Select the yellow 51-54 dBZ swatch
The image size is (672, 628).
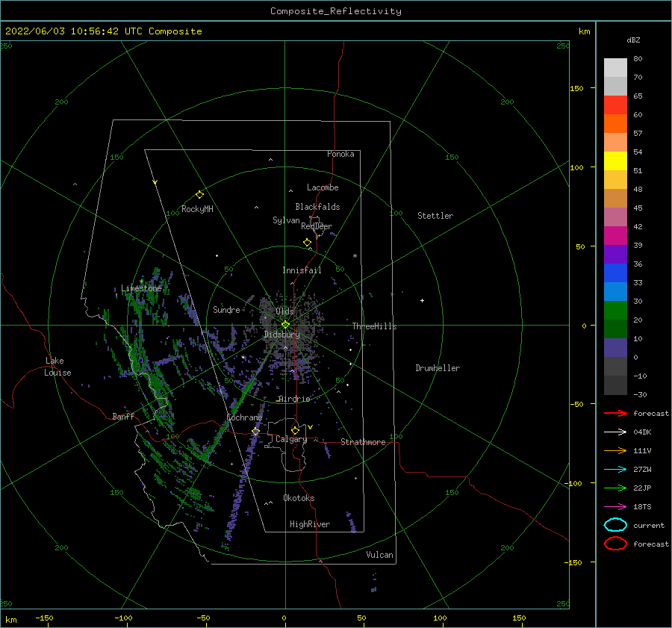(x=615, y=161)
